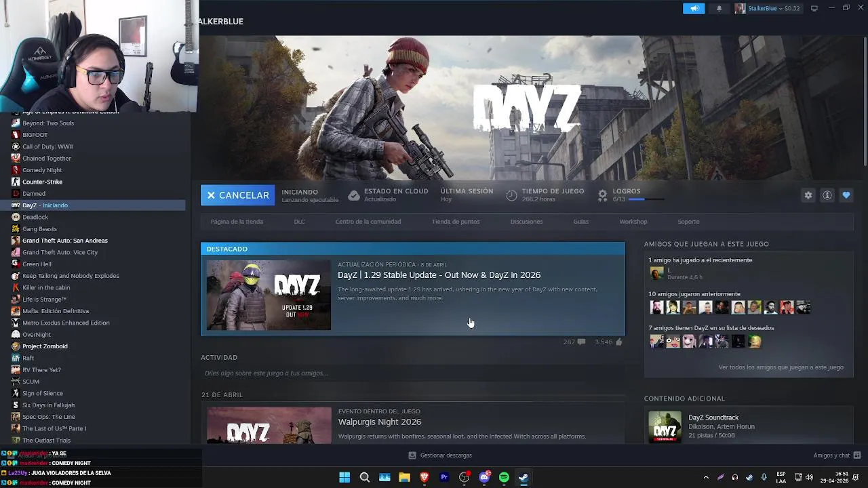Click the thumbs-up icon with 3.546

(x=618, y=342)
